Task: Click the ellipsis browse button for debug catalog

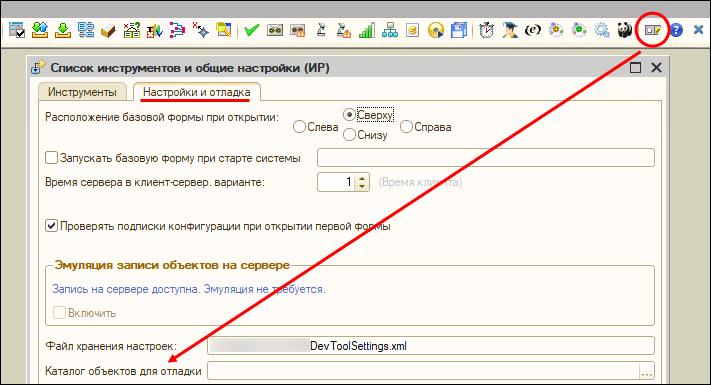Action: (x=647, y=371)
